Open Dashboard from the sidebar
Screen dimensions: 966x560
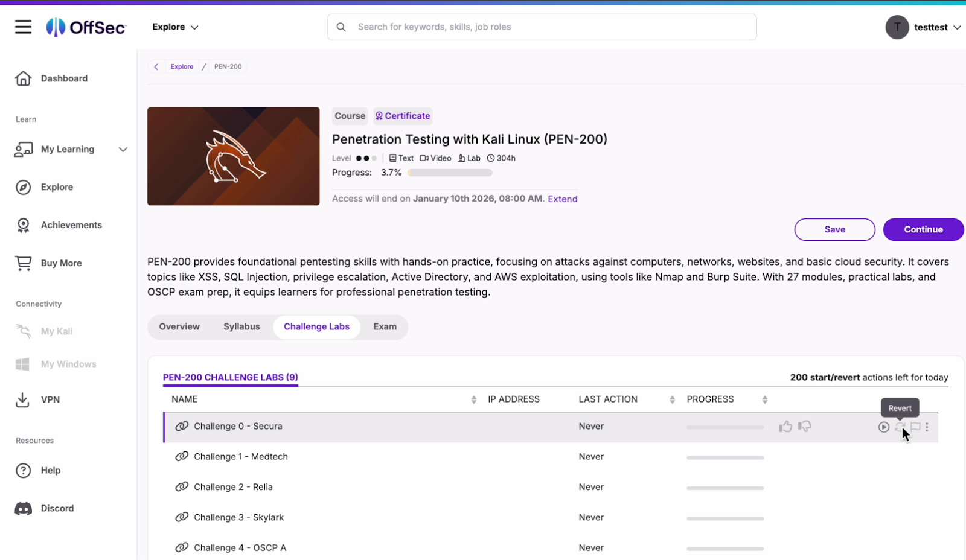[64, 78]
